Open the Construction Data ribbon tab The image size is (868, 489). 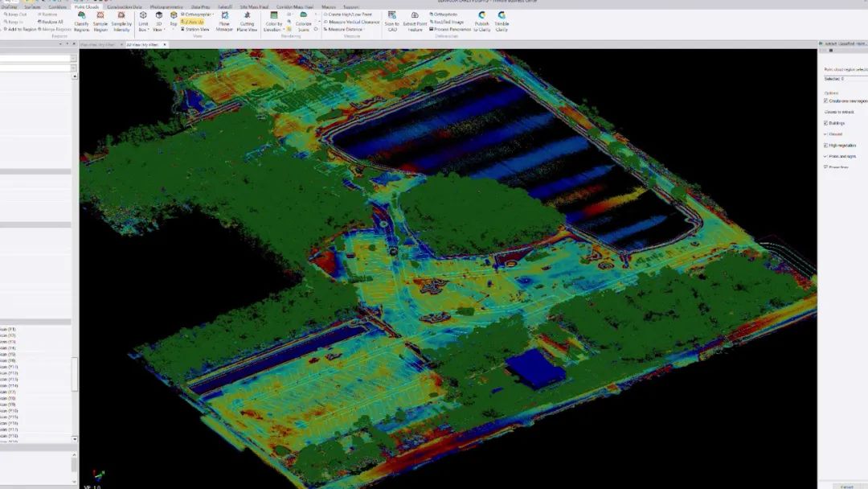125,6
